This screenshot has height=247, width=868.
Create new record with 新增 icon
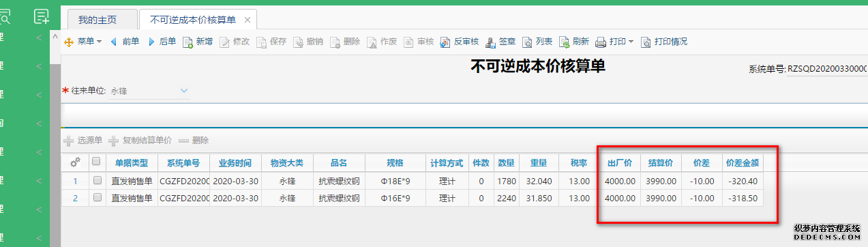coord(188,42)
